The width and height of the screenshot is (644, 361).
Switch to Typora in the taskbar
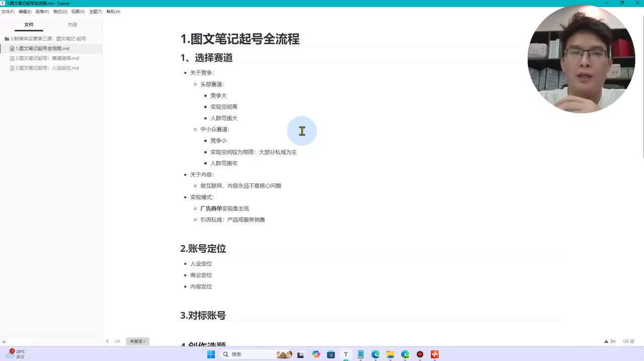(346, 354)
